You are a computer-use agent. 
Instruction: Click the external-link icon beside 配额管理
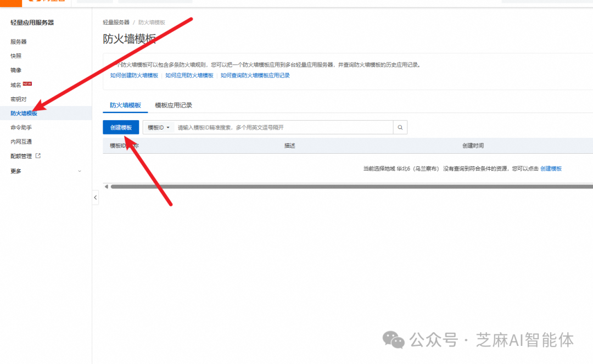tap(38, 156)
